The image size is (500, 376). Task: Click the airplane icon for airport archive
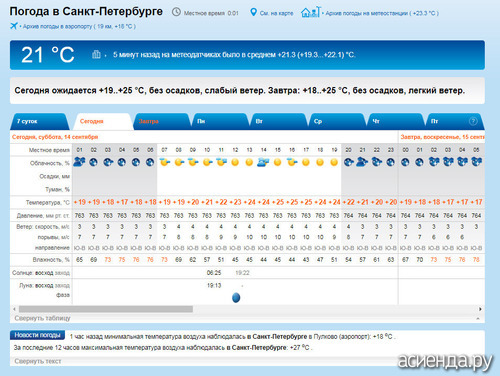(x=14, y=26)
